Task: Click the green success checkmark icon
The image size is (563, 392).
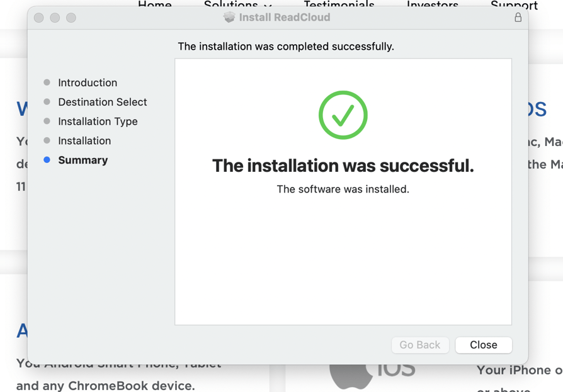Action: point(343,115)
